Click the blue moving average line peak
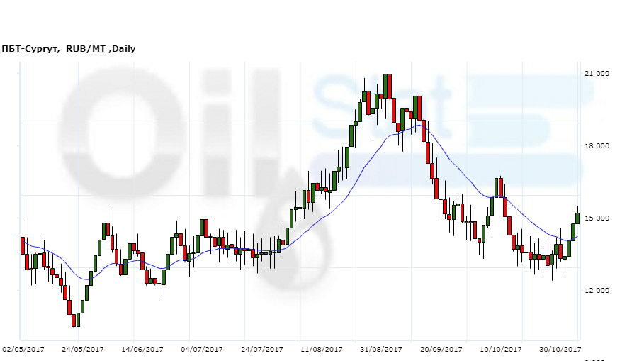The image size is (644, 361). [413, 127]
